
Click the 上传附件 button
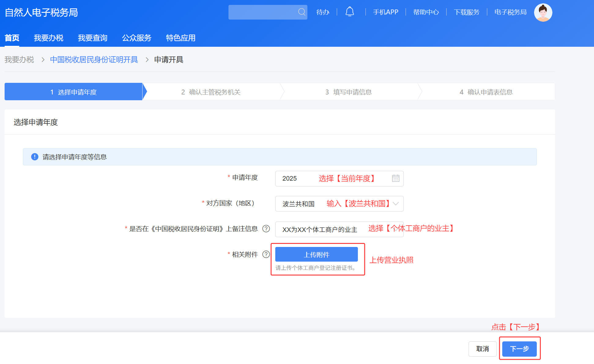pos(316,254)
